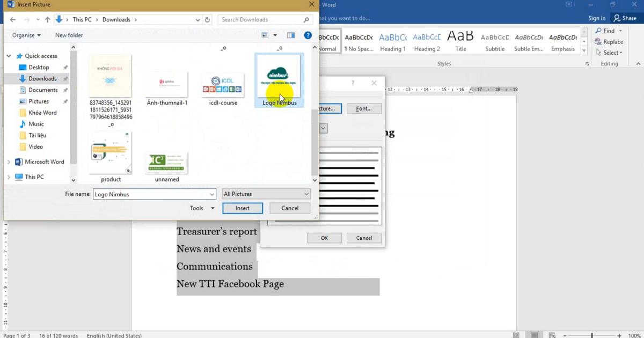Open the Styles pane launcher
Image resolution: width=644 pixels, height=338 pixels.
click(x=587, y=64)
